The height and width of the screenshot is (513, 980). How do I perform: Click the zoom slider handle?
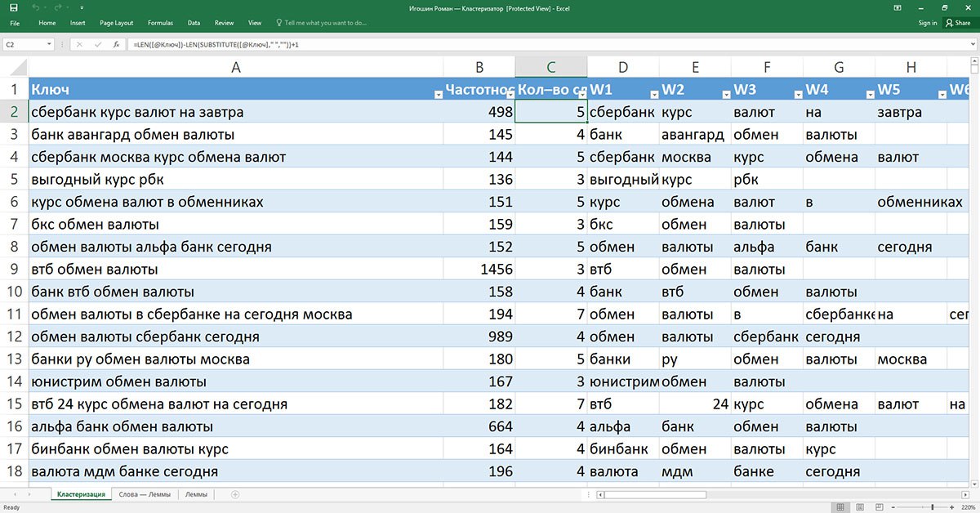tap(933, 506)
